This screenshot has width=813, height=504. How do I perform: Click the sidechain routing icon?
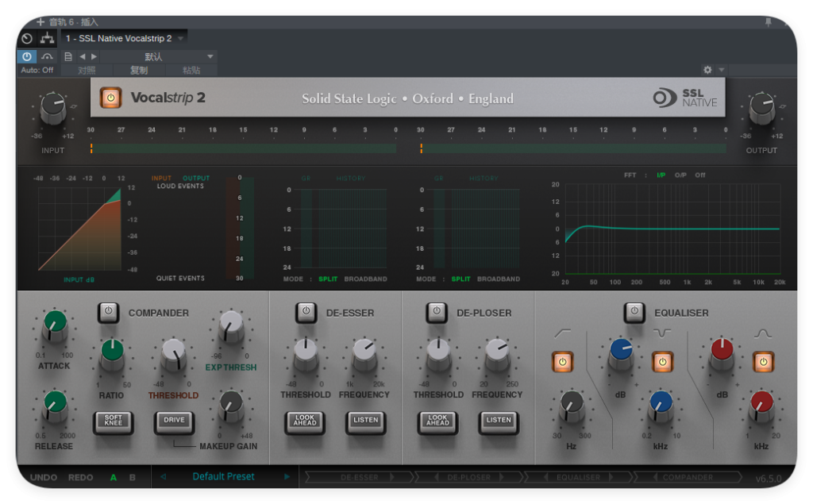coord(47,38)
